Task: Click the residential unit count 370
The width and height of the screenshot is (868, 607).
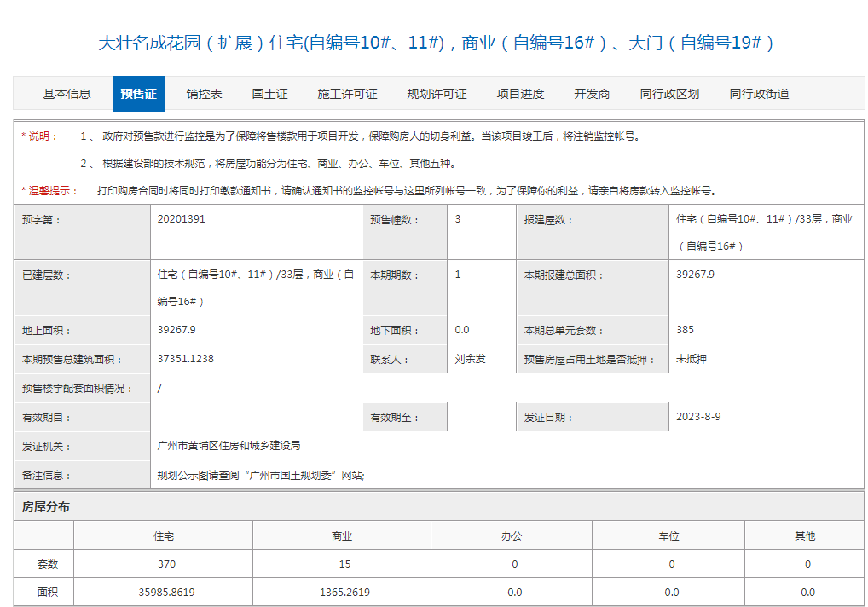Action: [164, 564]
